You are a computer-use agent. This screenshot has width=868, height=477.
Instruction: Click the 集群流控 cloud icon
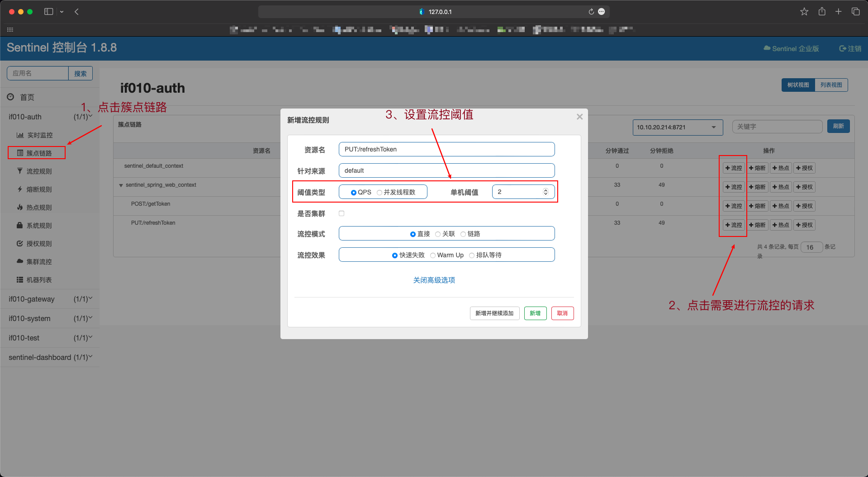click(20, 261)
